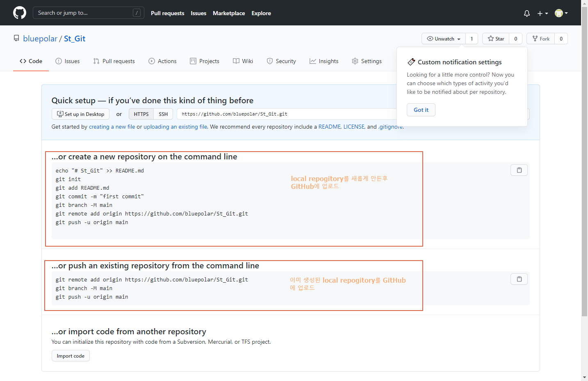Select the Code tab
The height and width of the screenshot is (381, 588).
tap(31, 61)
